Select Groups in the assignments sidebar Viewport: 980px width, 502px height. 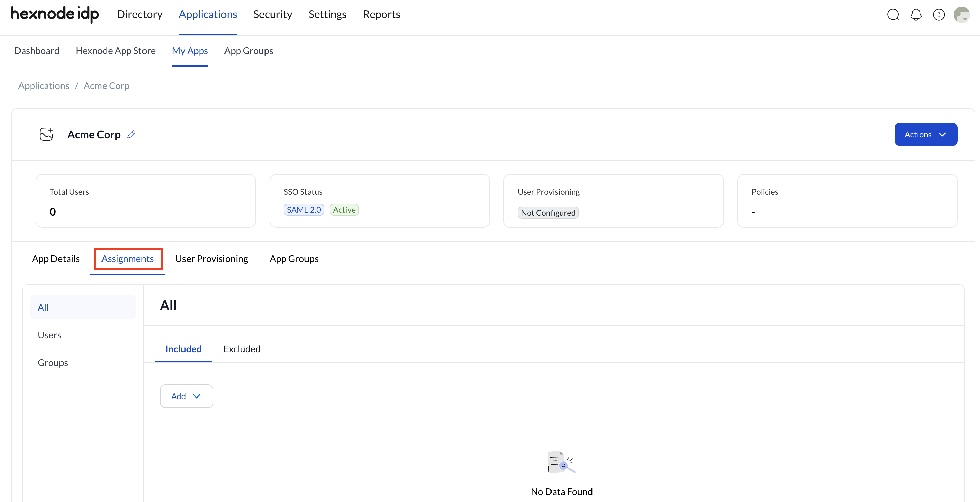click(x=53, y=363)
